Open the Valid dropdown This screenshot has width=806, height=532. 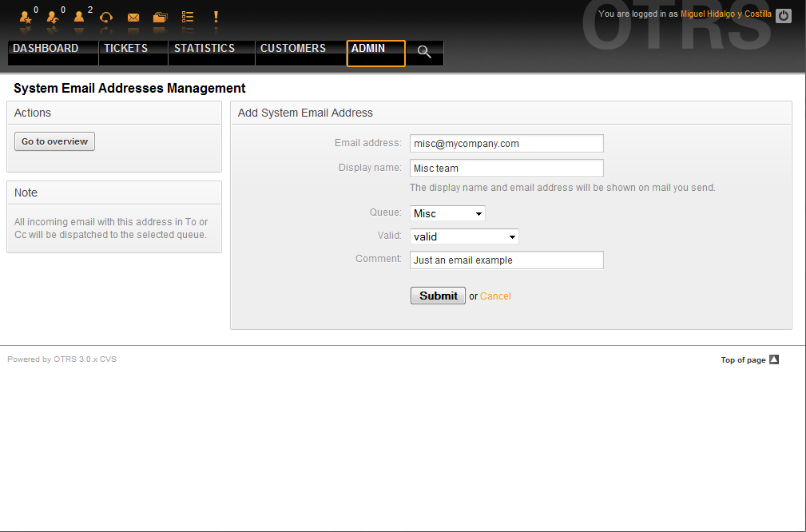click(x=464, y=236)
